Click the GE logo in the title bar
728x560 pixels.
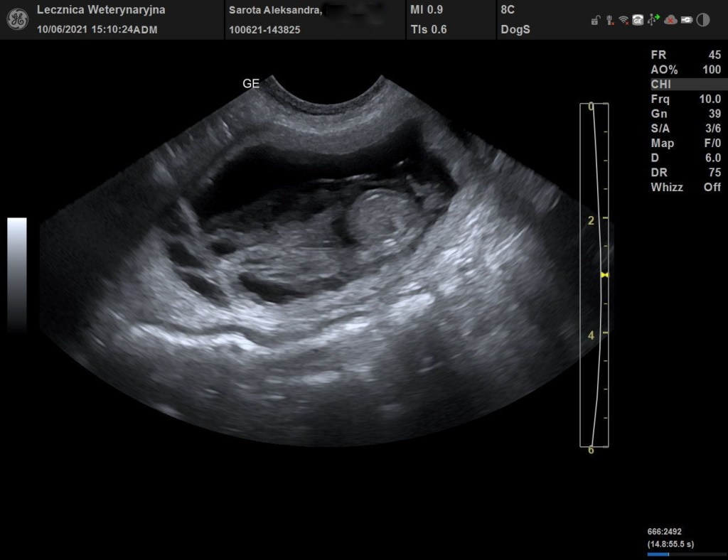18,19
